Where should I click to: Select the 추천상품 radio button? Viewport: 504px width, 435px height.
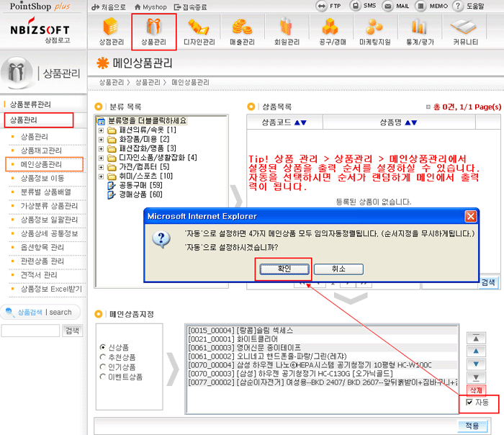pyautogui.click(x=104, y=357)
